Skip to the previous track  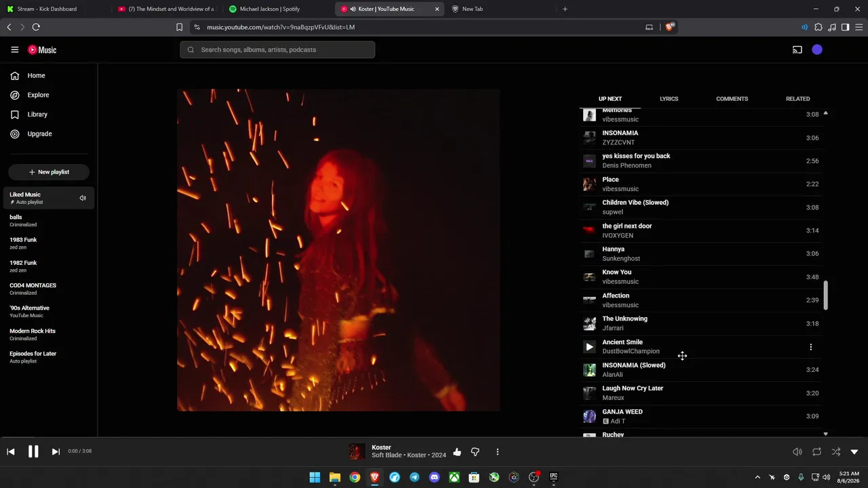[x=11, y=451]
